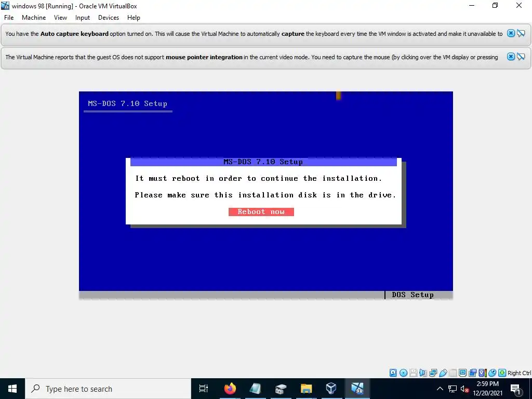Click the keyboard capture green arrow indicator
This screenshot has height=399, width=532.
(502, 373)
